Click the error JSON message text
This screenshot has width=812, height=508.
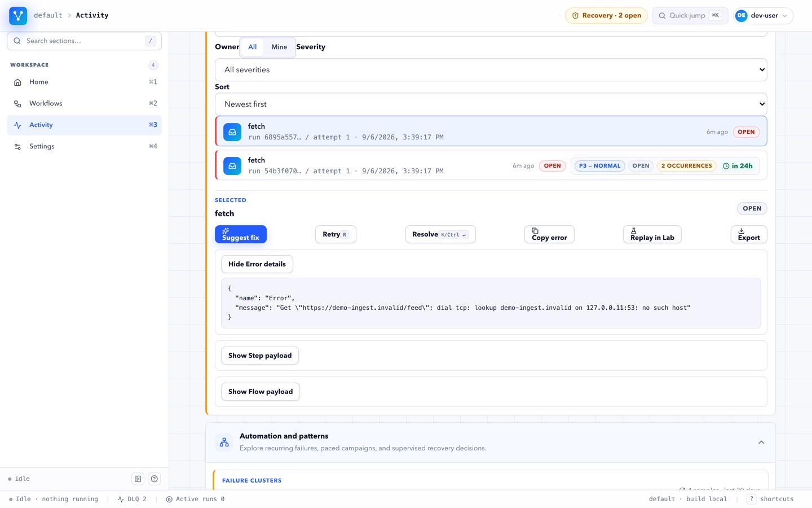pyautogui.click(x=462, y=308)
